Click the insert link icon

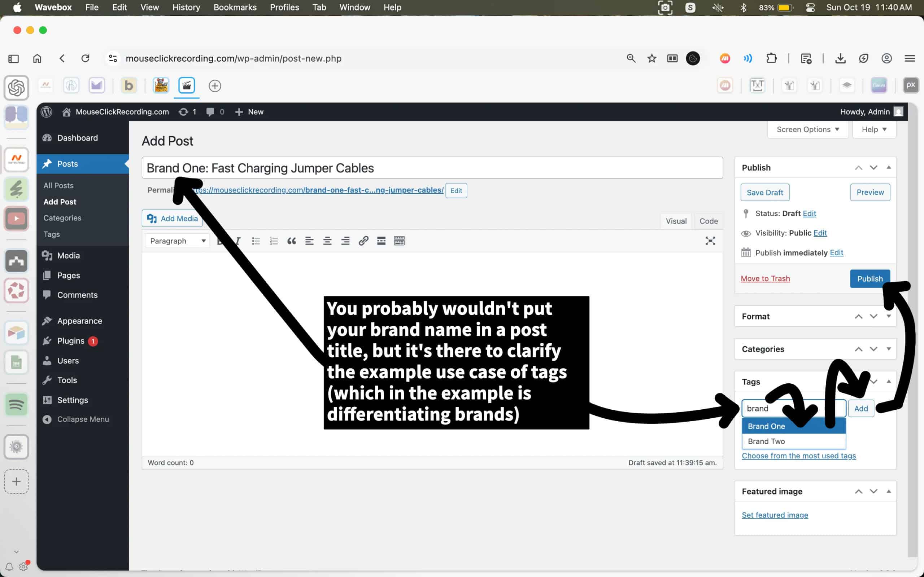(363, 241)
